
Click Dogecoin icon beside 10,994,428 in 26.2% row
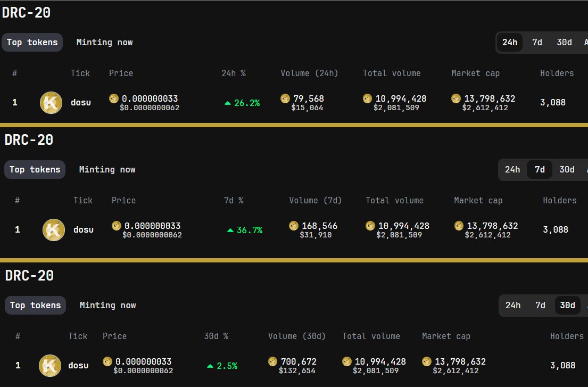pyautogui.click(x=368, y=98)
